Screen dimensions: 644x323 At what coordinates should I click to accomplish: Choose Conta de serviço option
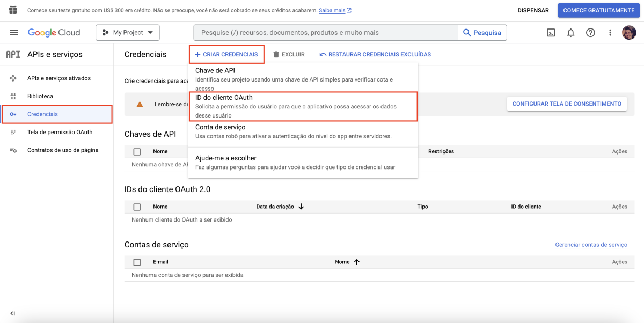click(303, 131)
